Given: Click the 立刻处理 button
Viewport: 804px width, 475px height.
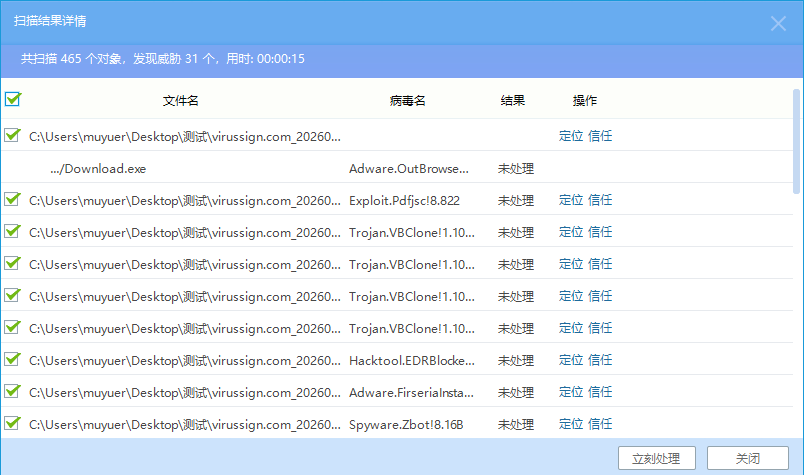Looking at the screenshot, I should click(x=656, y=458).
